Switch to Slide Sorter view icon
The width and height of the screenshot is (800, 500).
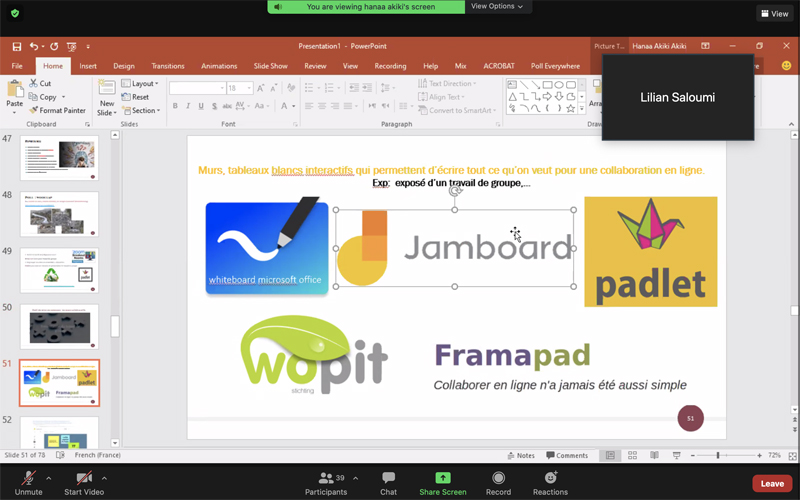click(632, 455)
